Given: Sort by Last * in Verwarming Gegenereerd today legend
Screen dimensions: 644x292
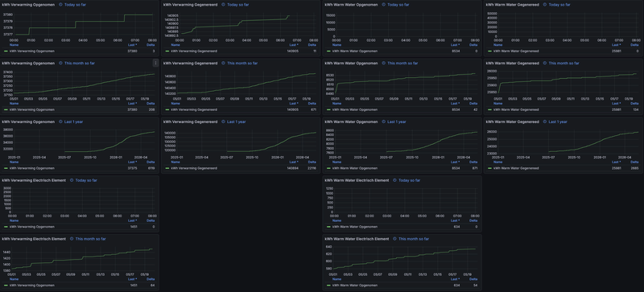Looking at the screenshot, I should click(x=294, y=45).
